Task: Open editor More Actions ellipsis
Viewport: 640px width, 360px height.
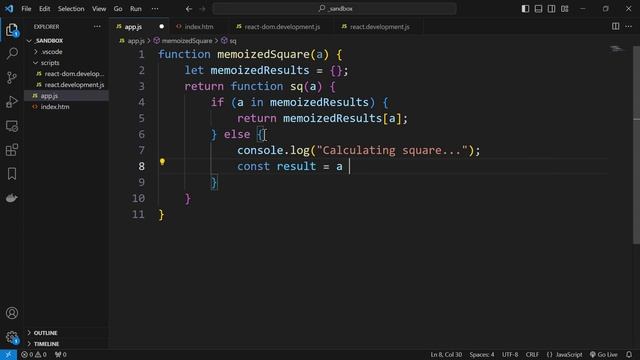Action: click(x=629, y=27)
